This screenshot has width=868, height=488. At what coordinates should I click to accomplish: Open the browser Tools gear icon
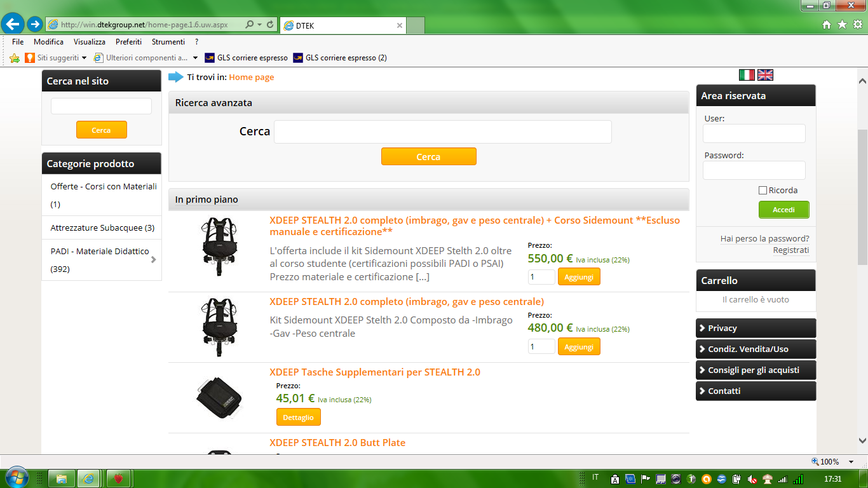[857, 25]
